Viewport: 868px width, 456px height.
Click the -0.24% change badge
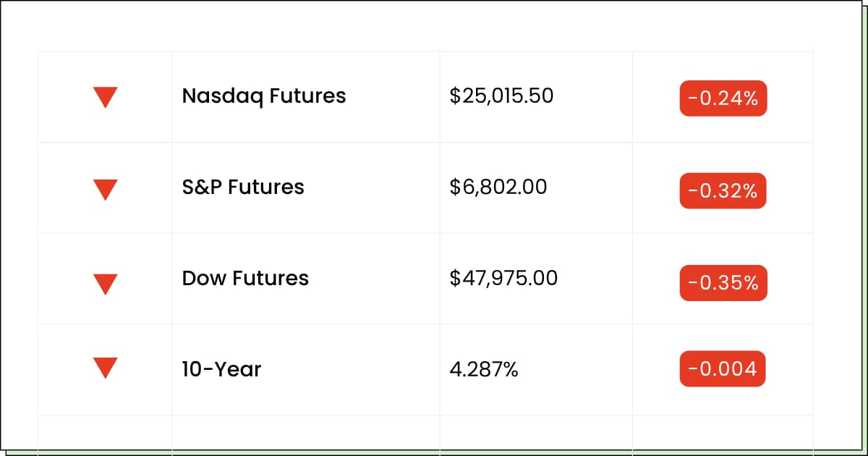click(723, 98)
